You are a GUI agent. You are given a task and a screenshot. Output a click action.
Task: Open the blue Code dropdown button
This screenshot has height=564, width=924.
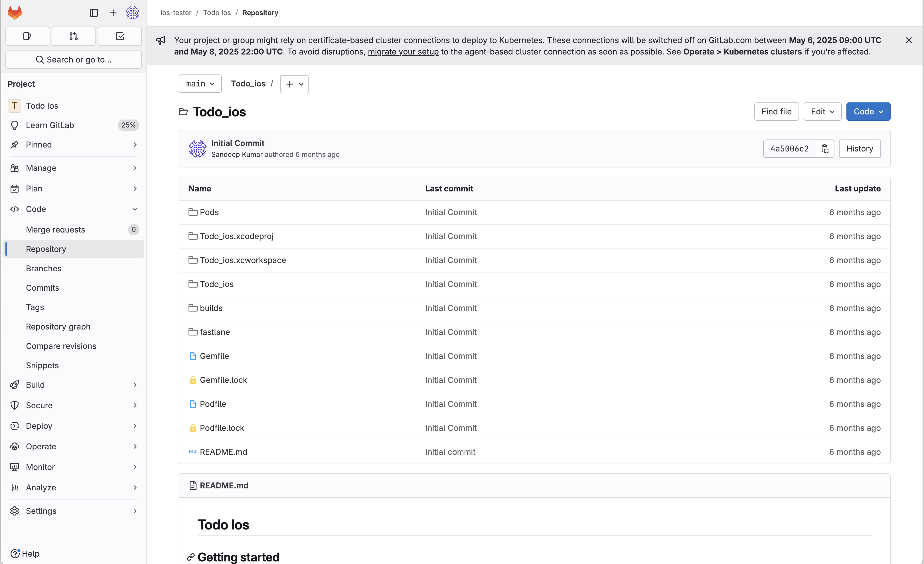868,112
